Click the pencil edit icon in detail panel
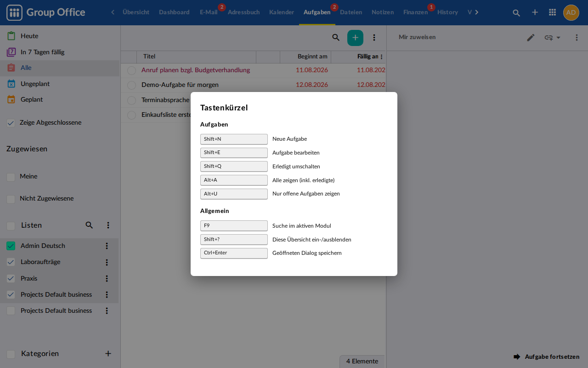This screenshot has height=368, width=588. tap(531, 38)
